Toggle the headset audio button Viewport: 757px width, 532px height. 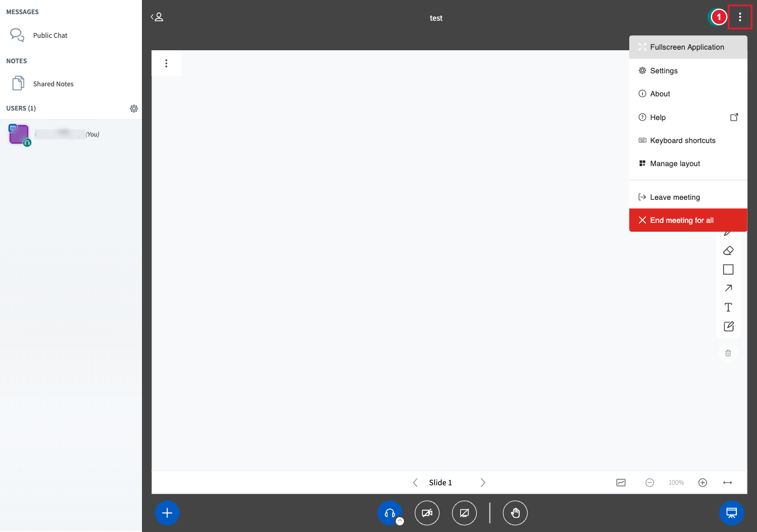(x=390, y=513)
